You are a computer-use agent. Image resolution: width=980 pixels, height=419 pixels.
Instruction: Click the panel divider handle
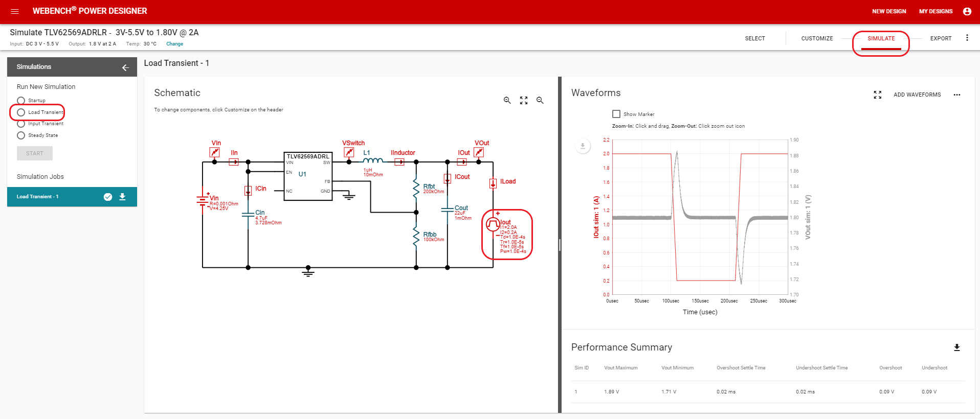560,245
